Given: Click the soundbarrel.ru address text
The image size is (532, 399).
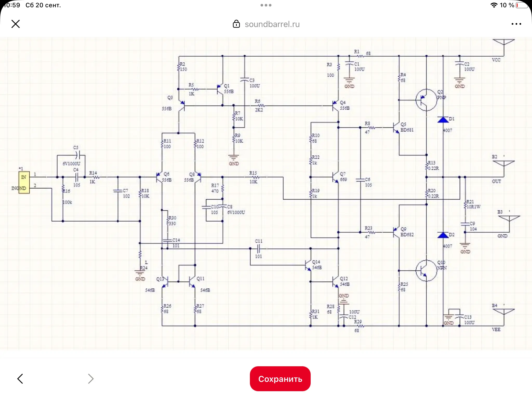Looking at the screenshot, I should tap(272, 24).
